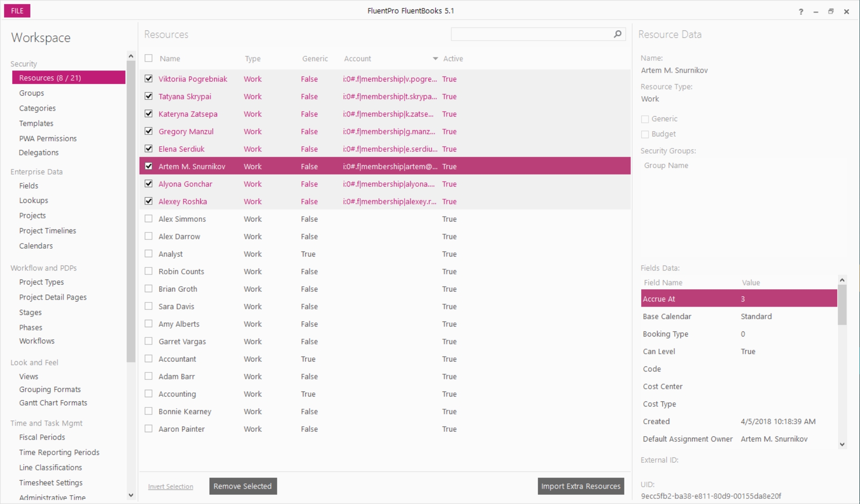Uncheck Tatyana Skrypai checkbox

(x=148, y=96)
